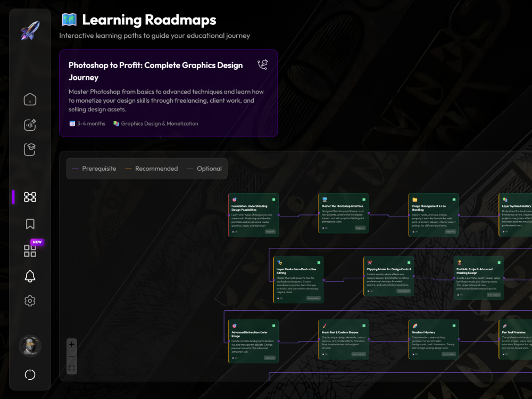
Task: Click folder icon on Image Management & File Handling node
Action: pyautogui.click(x=414, y=199)
